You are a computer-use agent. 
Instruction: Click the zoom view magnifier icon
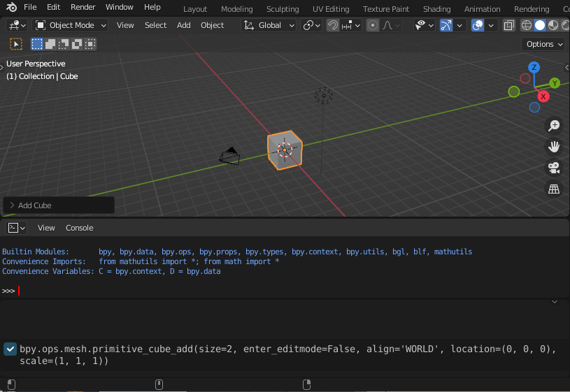coord(554,126)
